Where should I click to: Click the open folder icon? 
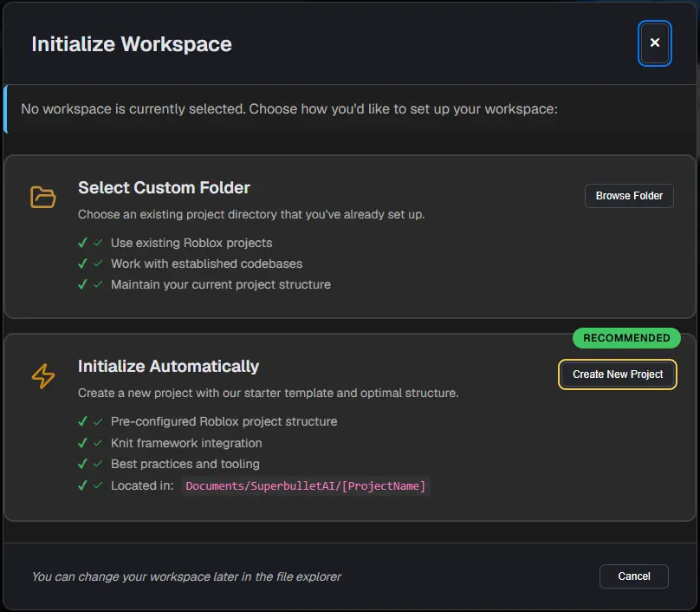[42, 197]
